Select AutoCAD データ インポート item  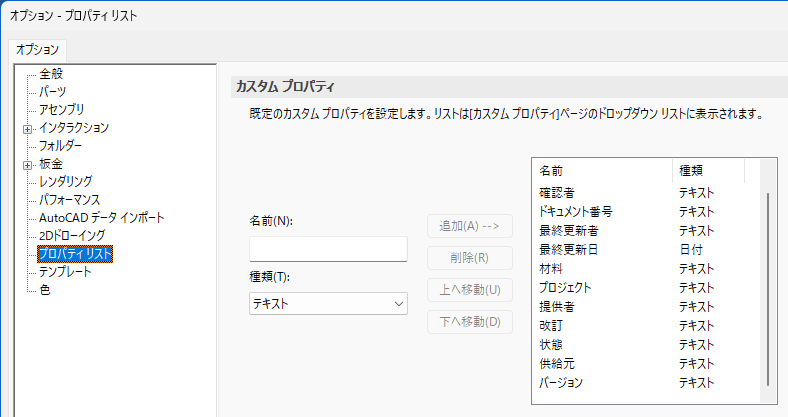click(102, 218)
